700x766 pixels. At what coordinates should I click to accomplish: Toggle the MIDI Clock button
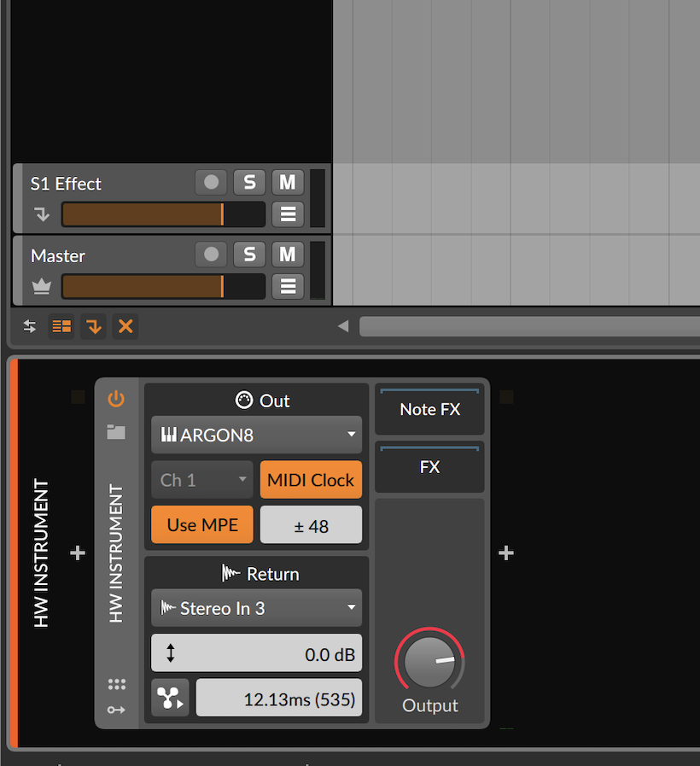[x=312, y=480]
